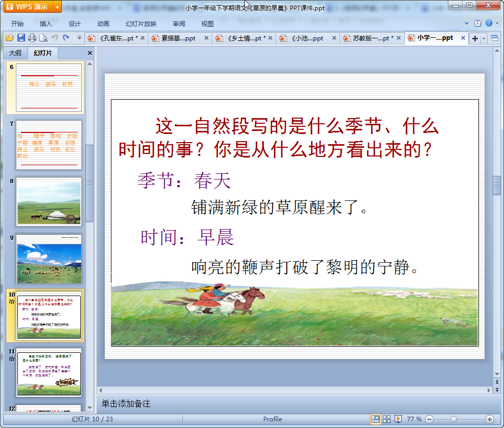Open the 审阅 menu
Image resolution: width=504 pixels, height=428 pixels.
coord(179,24)
